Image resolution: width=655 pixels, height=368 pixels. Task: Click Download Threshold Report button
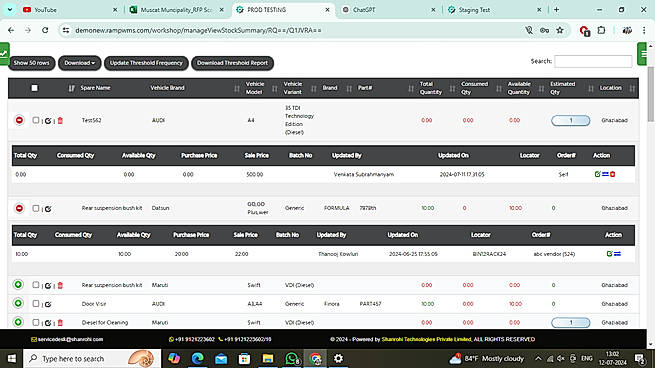click(x=232, y=63)
